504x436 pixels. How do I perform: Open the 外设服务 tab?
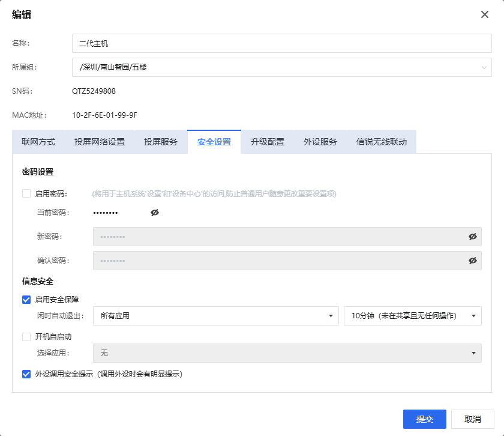pyautogui.click(x=320, y=142)
